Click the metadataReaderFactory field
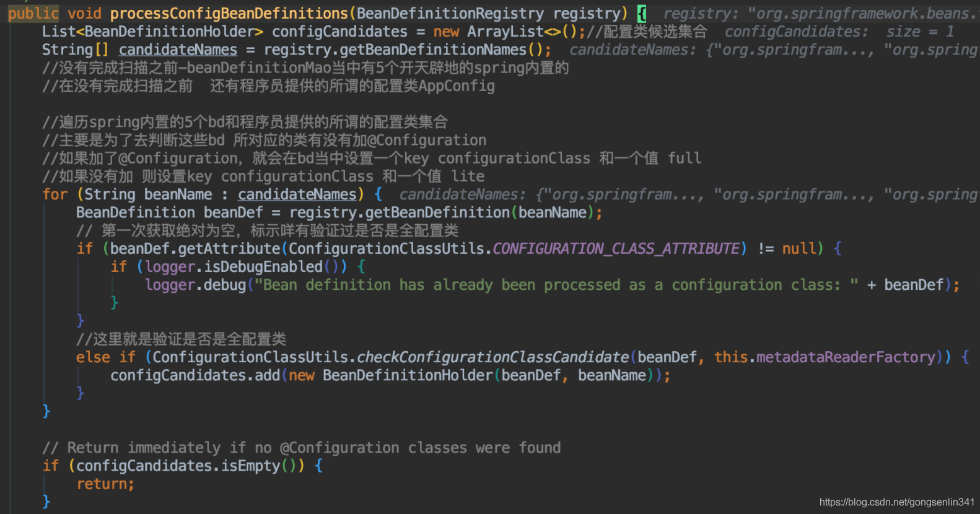 pos(846,357)
